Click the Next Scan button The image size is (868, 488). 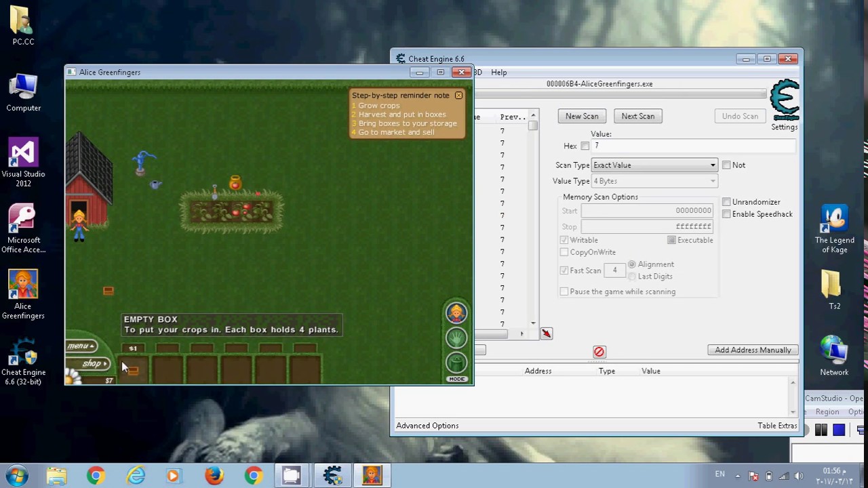pyautogui.click(x=638, y=117)
